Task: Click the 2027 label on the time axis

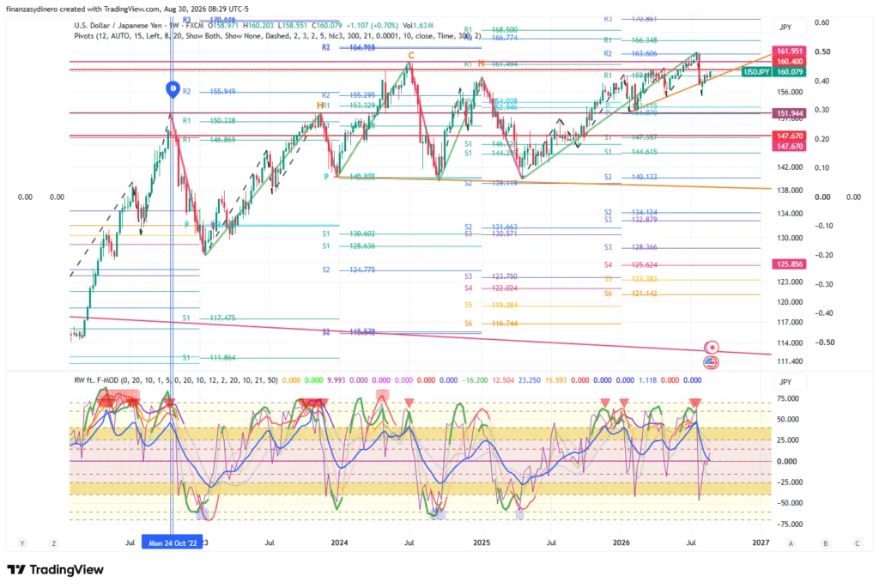Action: [x=761, y=543]
